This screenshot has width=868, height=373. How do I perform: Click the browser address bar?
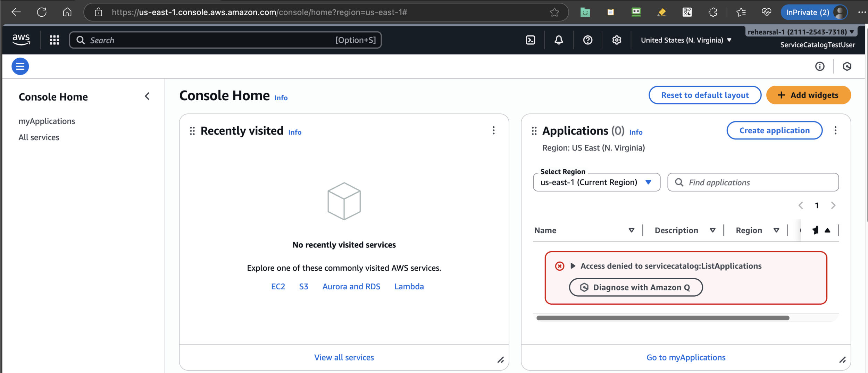click(326, 12)
